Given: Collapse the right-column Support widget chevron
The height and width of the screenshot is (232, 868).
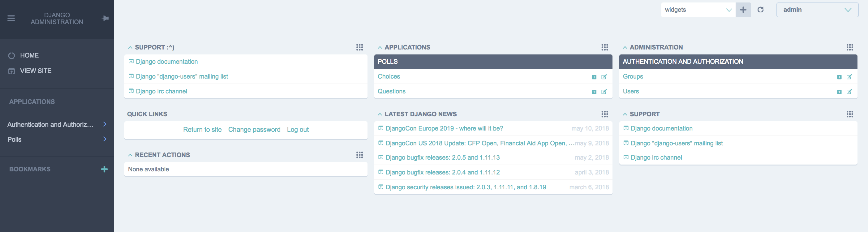Looking at the screenshot, I should tap(625, 114).
